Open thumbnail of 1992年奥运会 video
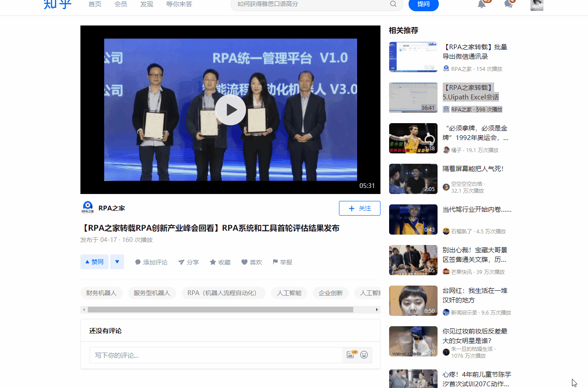This screenshot has height=388, width=588. pos(413,138)
